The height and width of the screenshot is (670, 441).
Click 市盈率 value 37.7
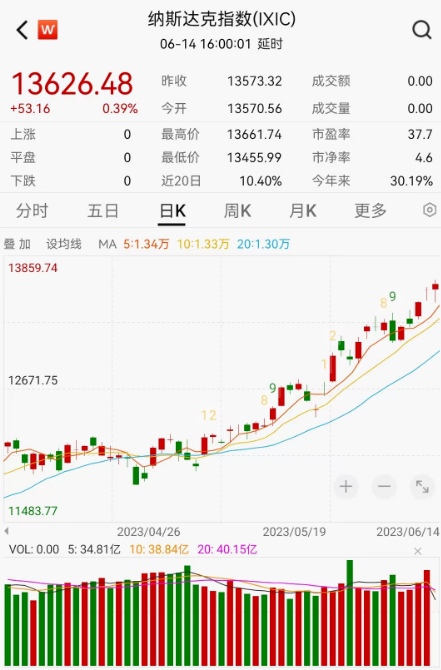[x=420, y=135]
